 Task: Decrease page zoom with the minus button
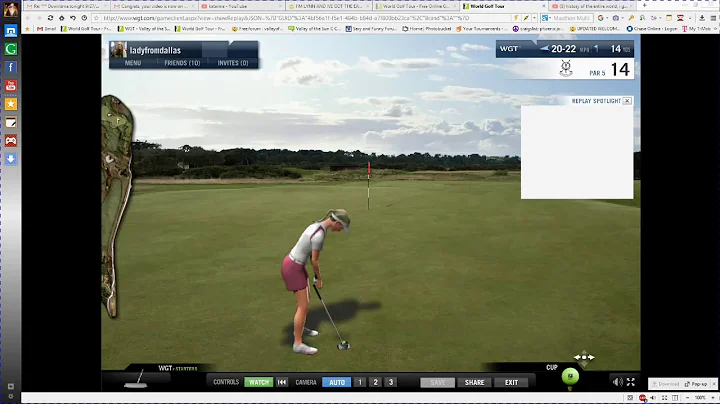click(687, 398)
